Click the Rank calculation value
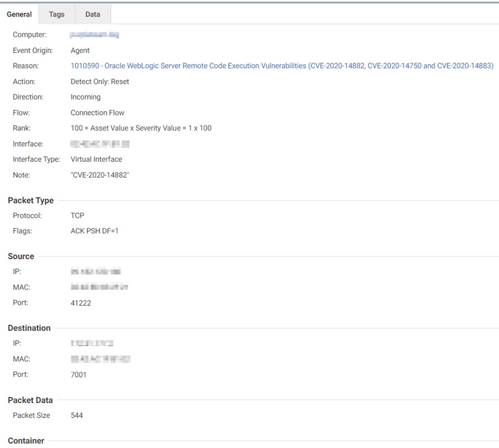This screenshot has width=499, height=448. tap(141, 128)
